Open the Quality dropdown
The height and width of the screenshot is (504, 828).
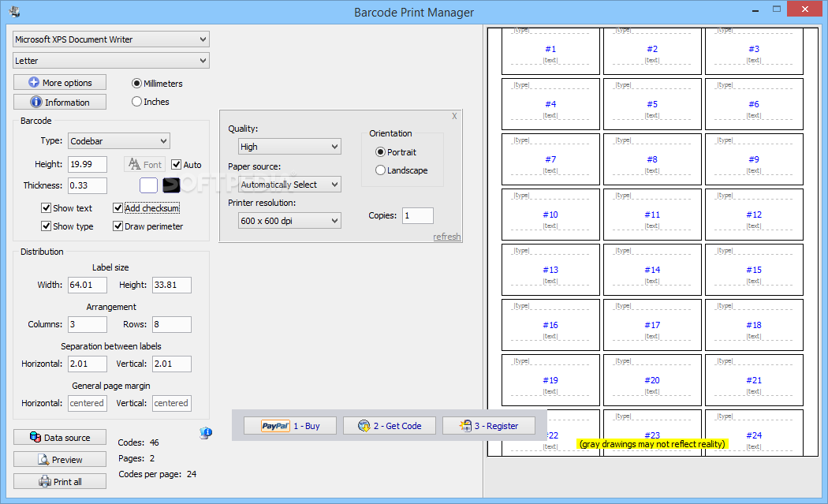pos(289,147)
